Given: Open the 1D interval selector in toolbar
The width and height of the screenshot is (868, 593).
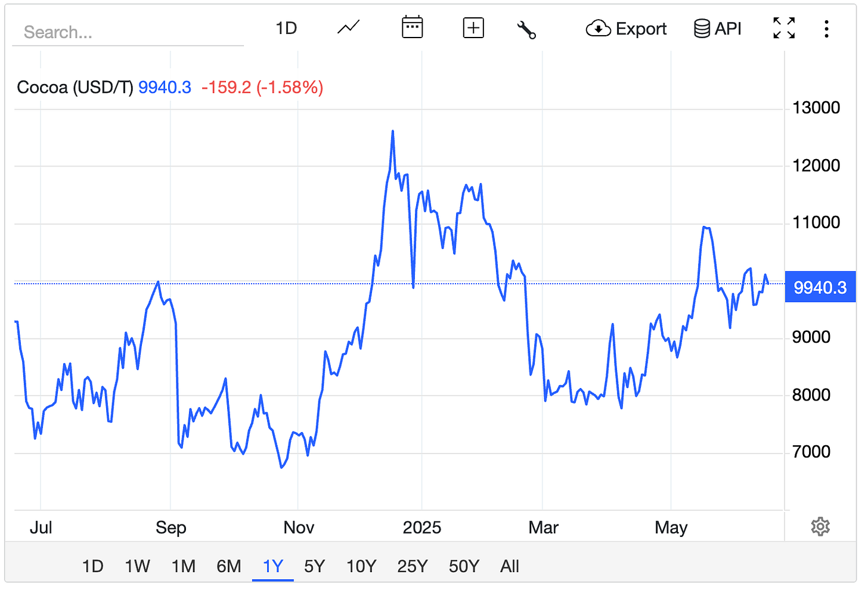Looking at the screenshot, I should 286,28.
